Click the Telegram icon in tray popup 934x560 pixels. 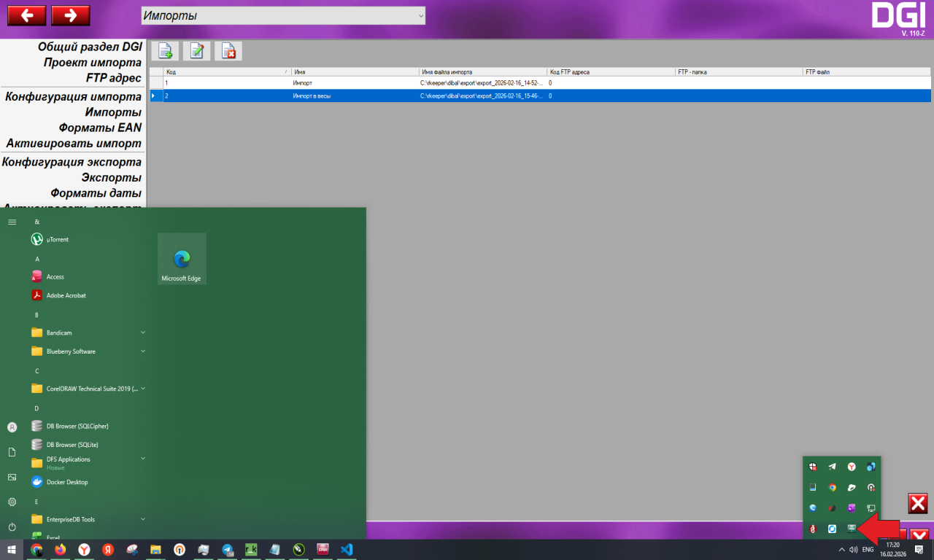point(832,467)
